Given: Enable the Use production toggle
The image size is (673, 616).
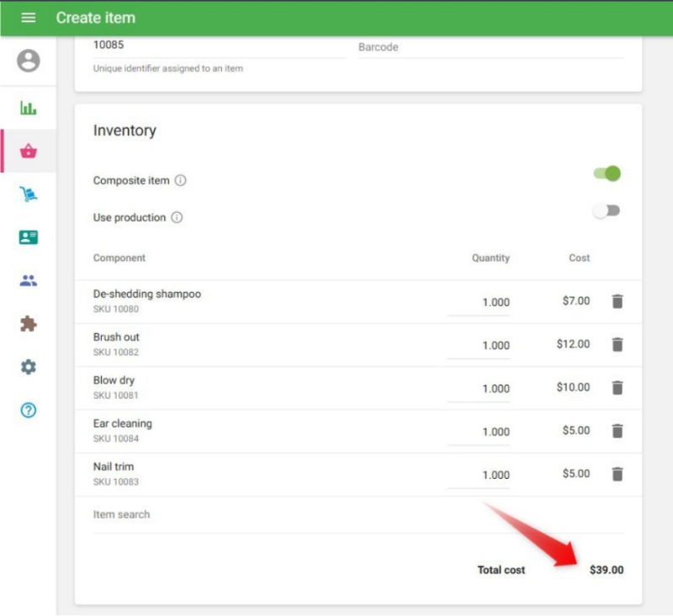Looking at the screenshot, I should tap(607, 211).
